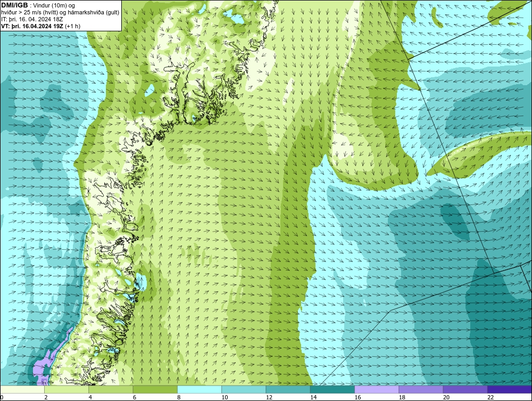Click the legend label '4'
This screenshot has height=401, width=532.
pos(90,397)
